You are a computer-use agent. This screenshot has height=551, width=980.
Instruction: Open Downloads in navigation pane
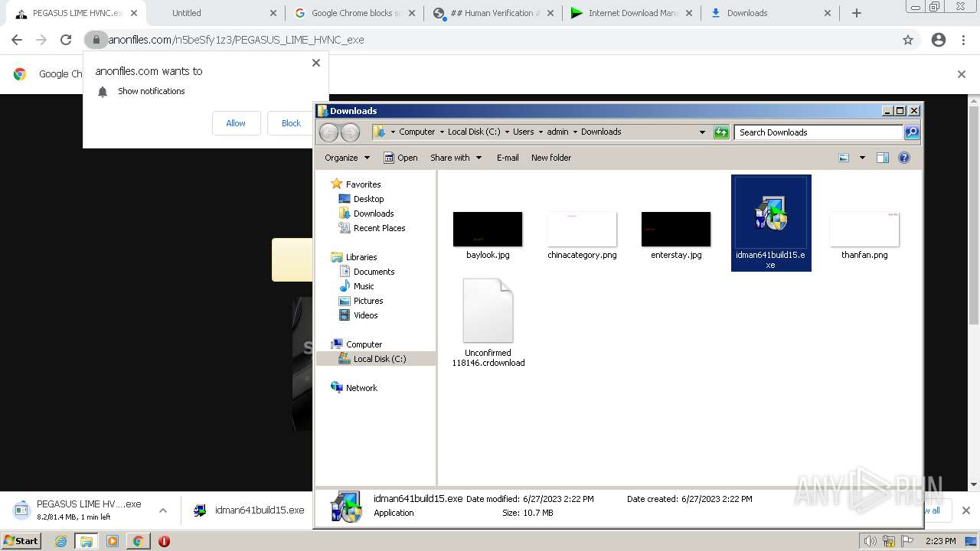point(374,214)
